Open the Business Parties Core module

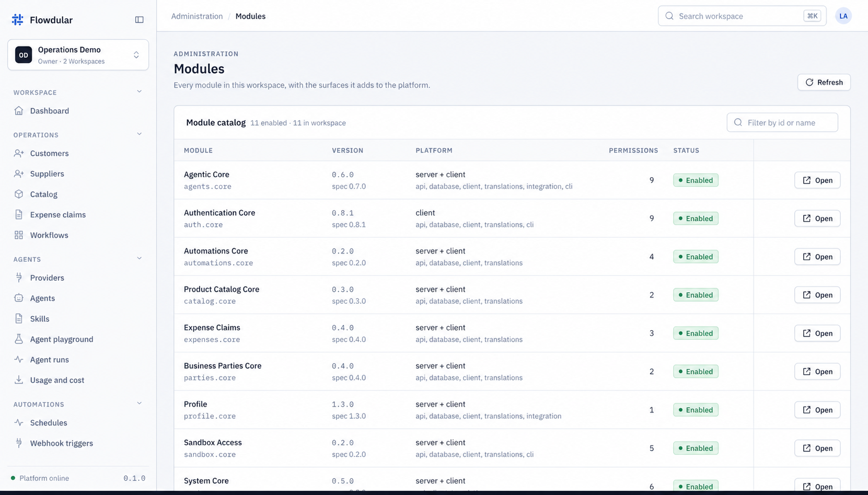[817, 372]
